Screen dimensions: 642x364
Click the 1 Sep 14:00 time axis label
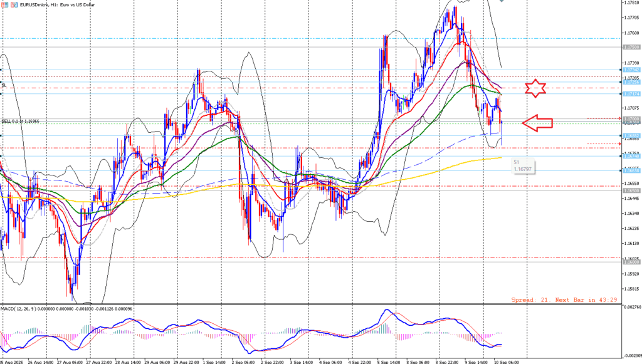216,361
